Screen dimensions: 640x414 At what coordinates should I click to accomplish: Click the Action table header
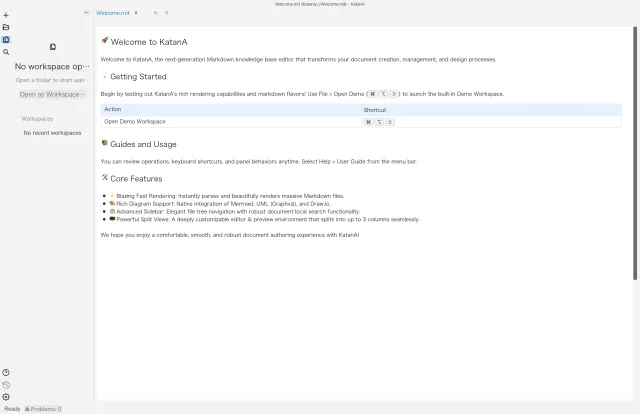pyautogui.click(x=113, y=109)
